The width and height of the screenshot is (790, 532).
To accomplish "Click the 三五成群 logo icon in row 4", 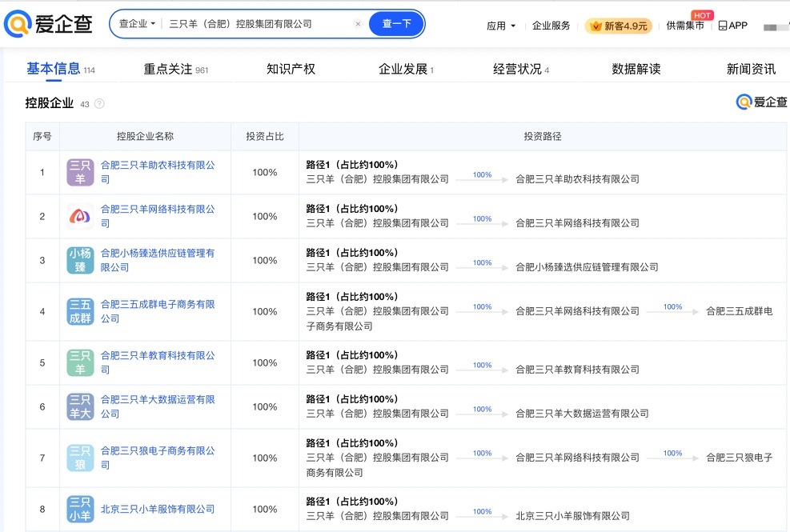I will coord(80,311).
